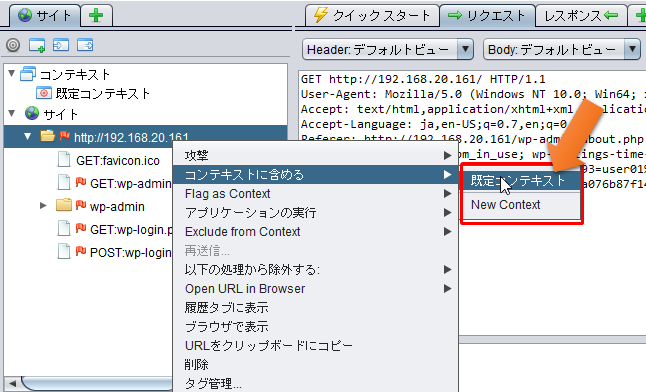Click the target icon beside 既定コンテキスト
This screenshot has width=646, height=392.
tap(44, 93)
